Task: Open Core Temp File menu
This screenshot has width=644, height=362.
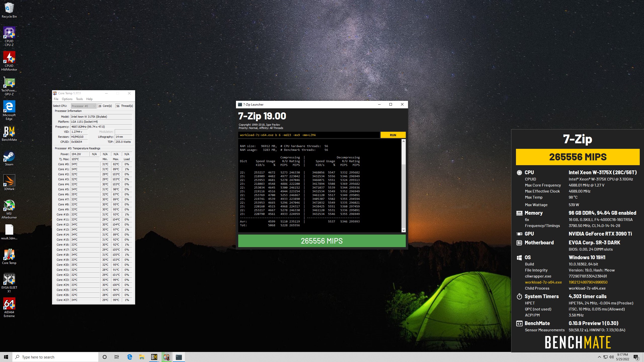Action: (x=56, y=99)
